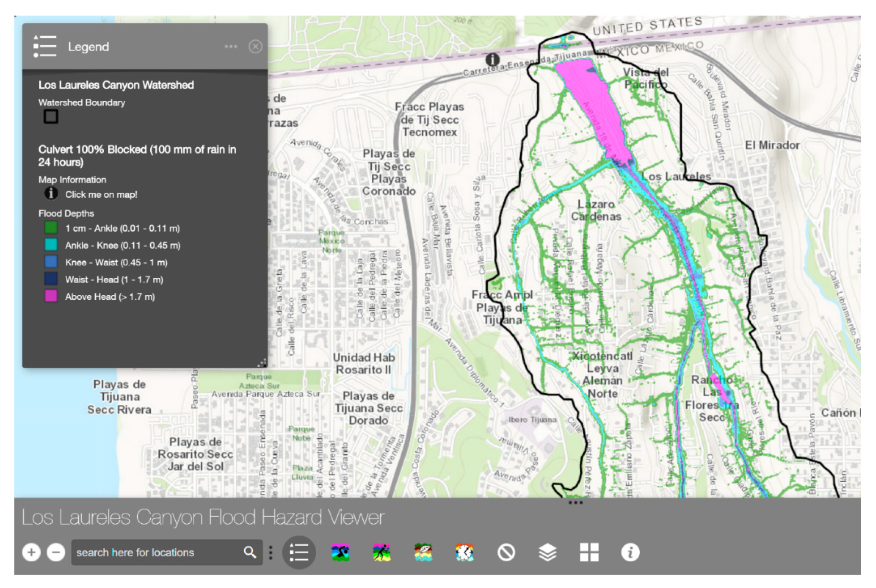Viewport: 876px width, 588px height.
Task: Click the zoom out minus button
Action: pyautogui.click(x=56, y=552)
